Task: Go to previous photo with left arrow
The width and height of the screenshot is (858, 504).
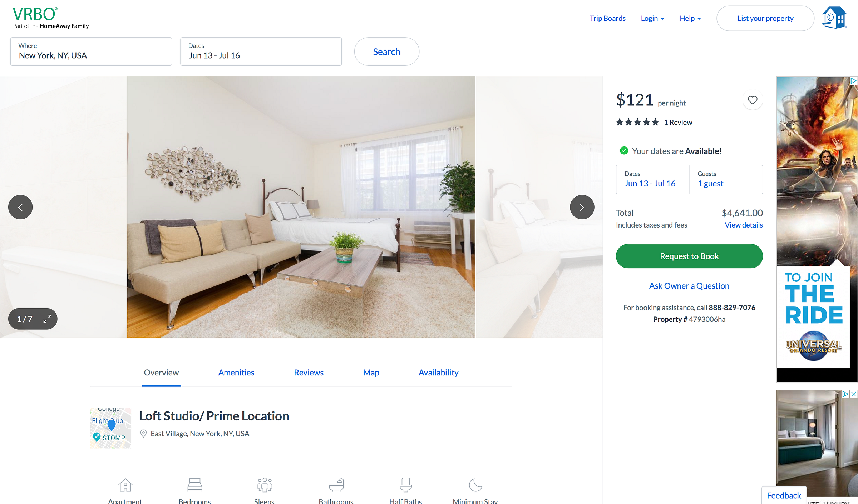Action: [x=20, y=207]
